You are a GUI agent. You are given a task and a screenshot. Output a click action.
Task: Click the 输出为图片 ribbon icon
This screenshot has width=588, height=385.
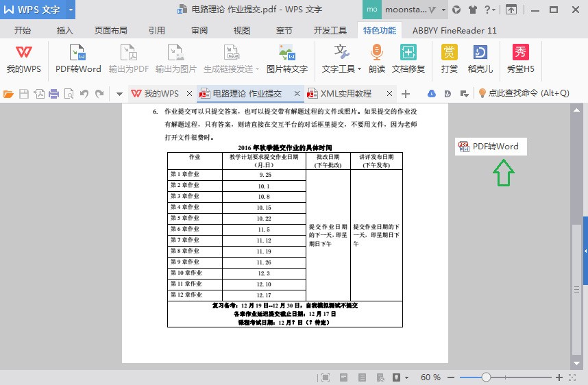[x=175, y=59]
